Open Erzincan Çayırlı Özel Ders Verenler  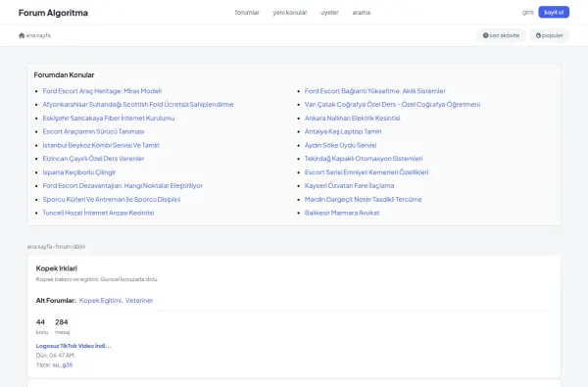(93, 159)
